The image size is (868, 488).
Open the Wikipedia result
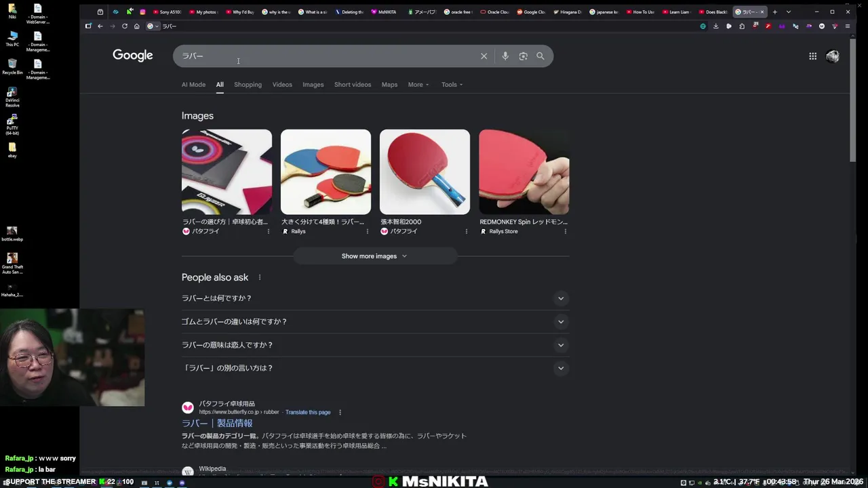212,469
